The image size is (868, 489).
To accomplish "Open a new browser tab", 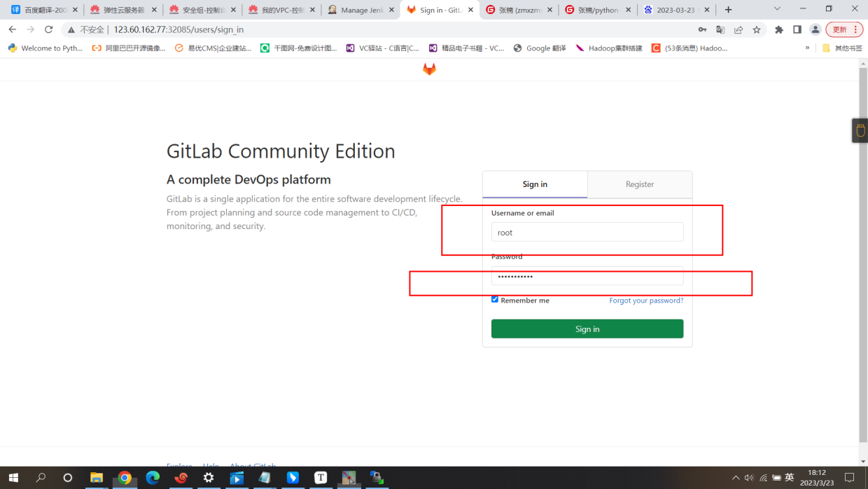I will pos(729,10).
